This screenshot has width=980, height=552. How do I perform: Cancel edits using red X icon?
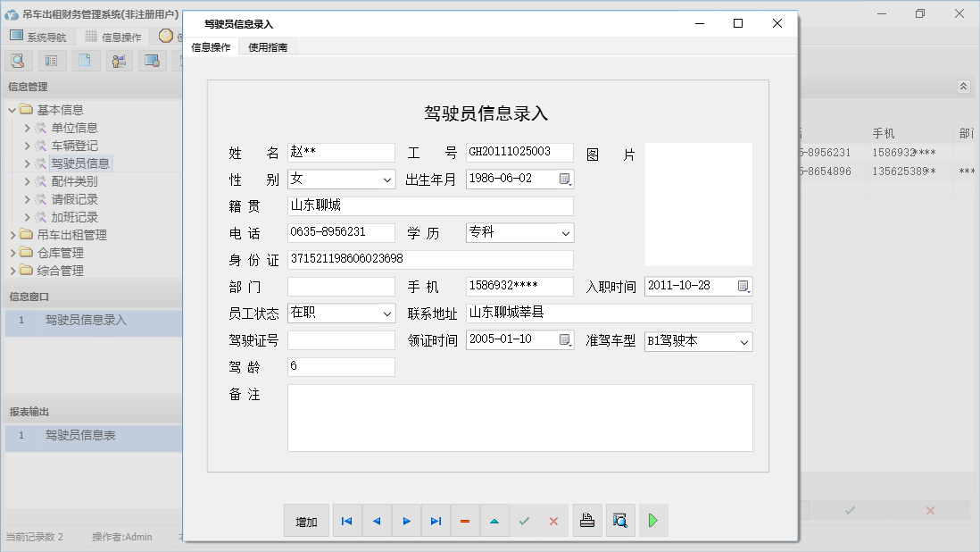(x=553, y=520)
